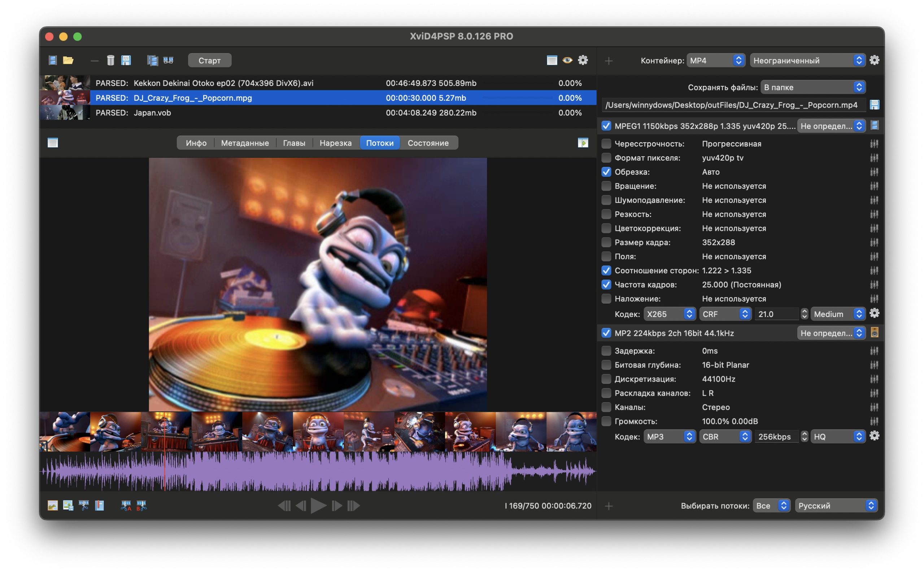This screenshot has height=572, width=924.
Task: Enable the Резкость checkbox
Action: tap(606, 214)
